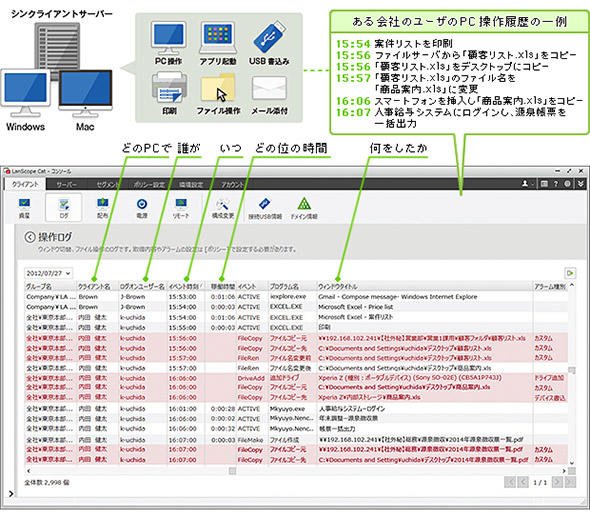Open the 配布 distribution toolbar icon
This screenshot has height=519, width=590.
point(102,207)
